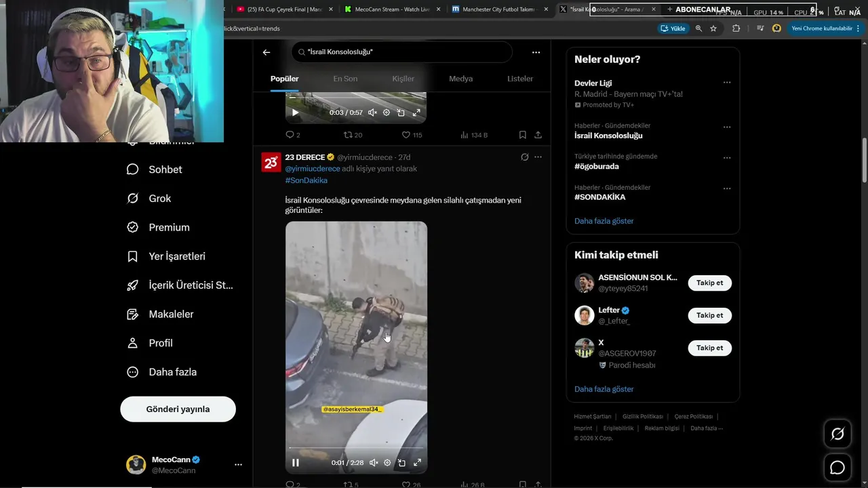This screenshot has width=868, height=488.
Task: Share the post with 115 likes
Action: [538, 135]
